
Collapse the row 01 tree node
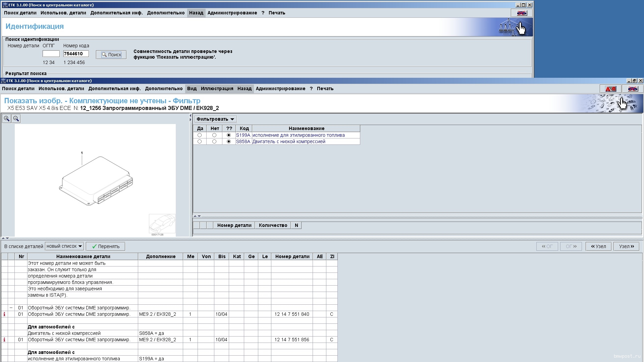[x=11, y=308]
